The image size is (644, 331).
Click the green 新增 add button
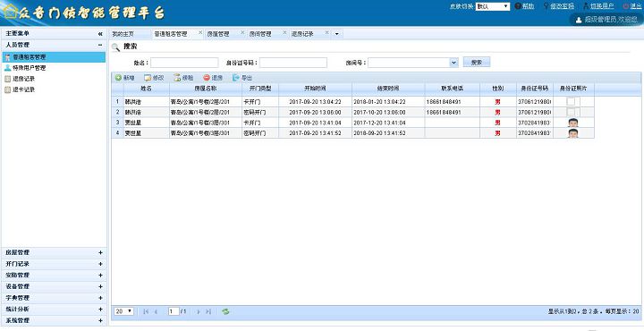(125, 78)
